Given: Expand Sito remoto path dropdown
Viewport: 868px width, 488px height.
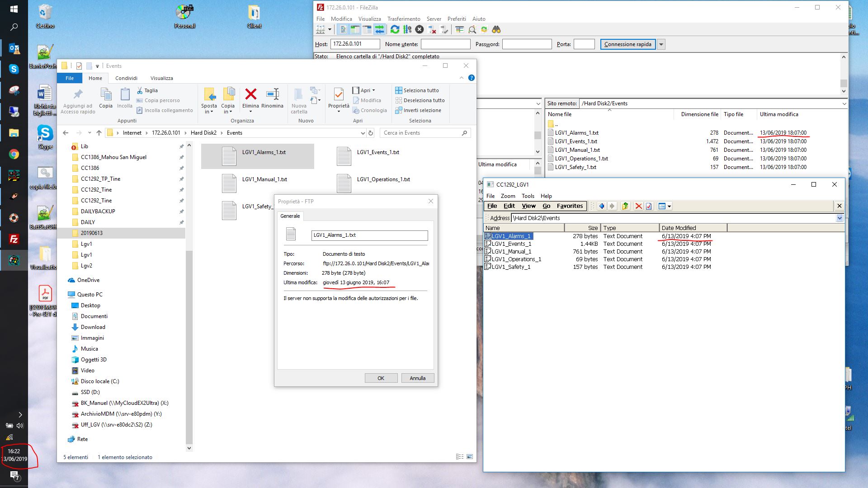Looking at the screenshot, I should (x=844, y=103).
